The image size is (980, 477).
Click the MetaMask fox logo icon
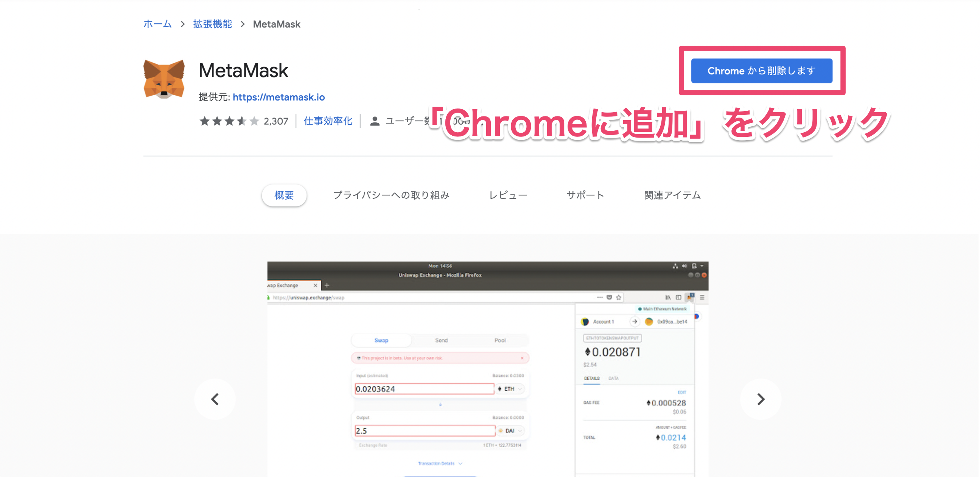pos(164,79)
